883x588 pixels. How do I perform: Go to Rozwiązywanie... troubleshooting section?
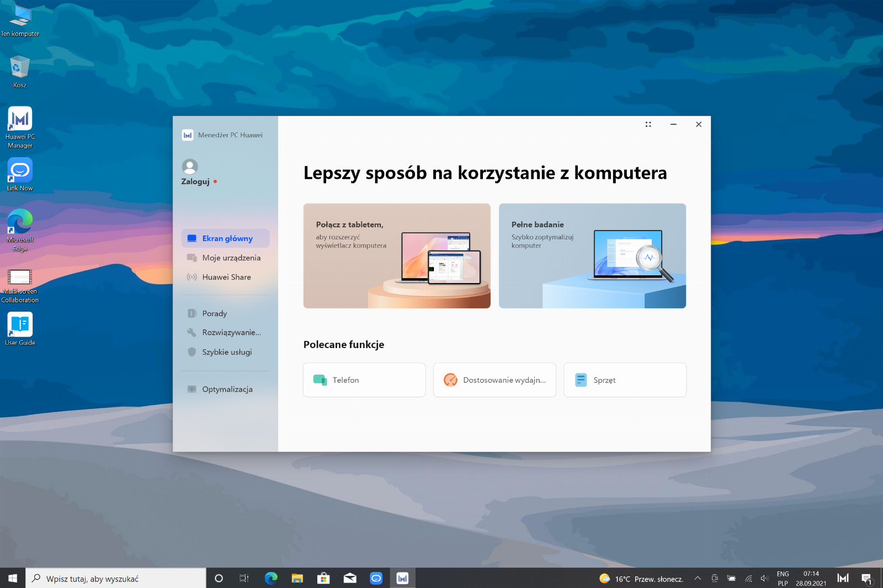point(225,333)
